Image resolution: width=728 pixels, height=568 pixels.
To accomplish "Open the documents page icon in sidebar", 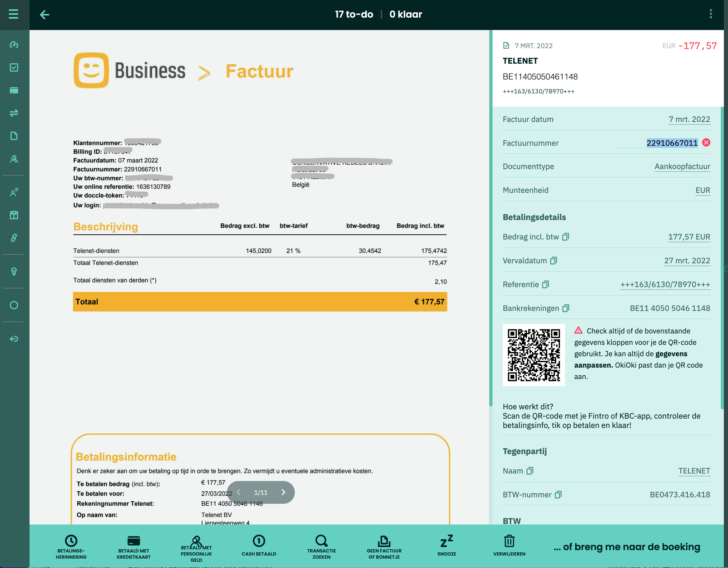I will click(14, 136).
